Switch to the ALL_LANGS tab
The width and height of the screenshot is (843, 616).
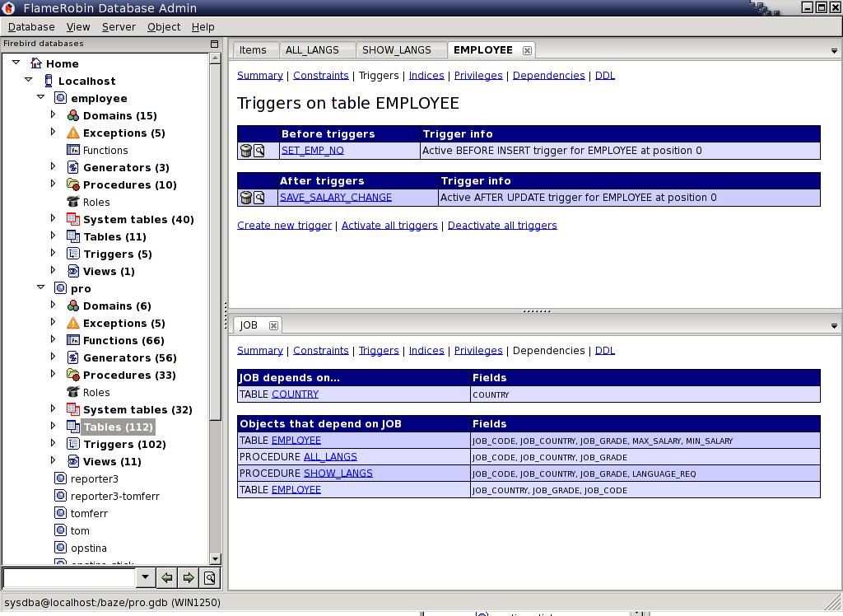(x=312, y=50)
